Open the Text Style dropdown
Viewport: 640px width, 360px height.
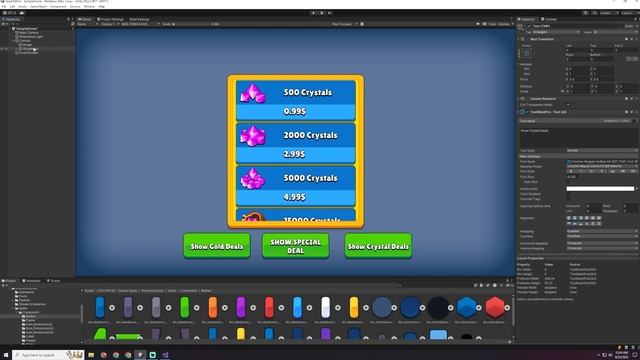[602, 151]
